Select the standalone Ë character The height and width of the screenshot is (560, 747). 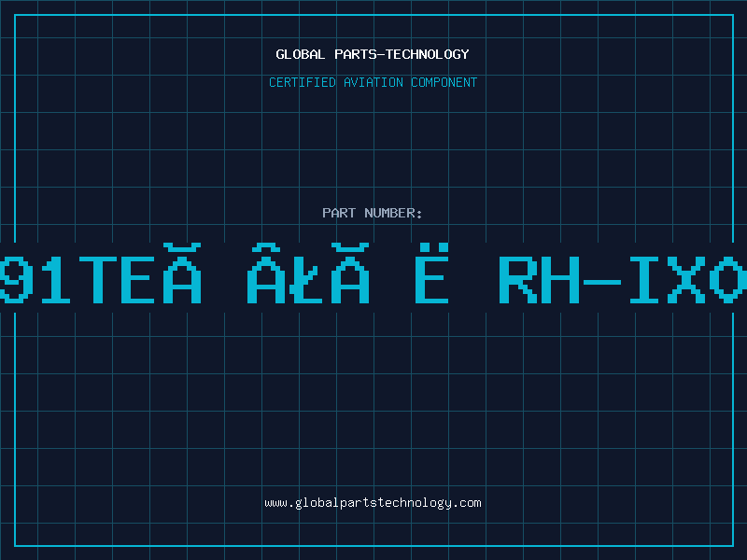(x=432, y=273)
